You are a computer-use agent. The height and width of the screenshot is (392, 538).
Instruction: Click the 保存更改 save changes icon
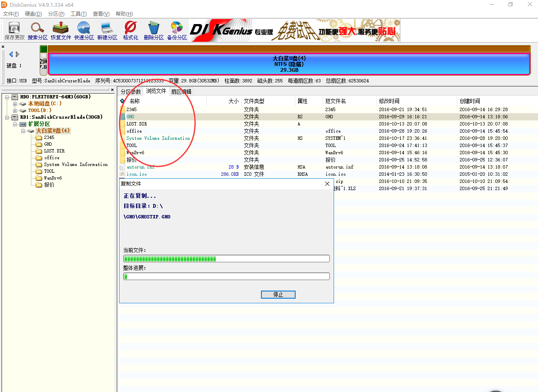[x=14, y=30]
